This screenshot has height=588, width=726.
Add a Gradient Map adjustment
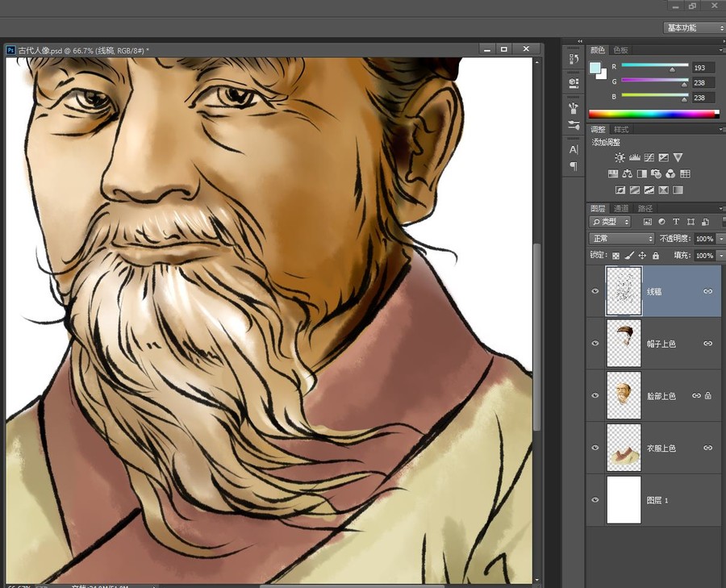(678, 190)
